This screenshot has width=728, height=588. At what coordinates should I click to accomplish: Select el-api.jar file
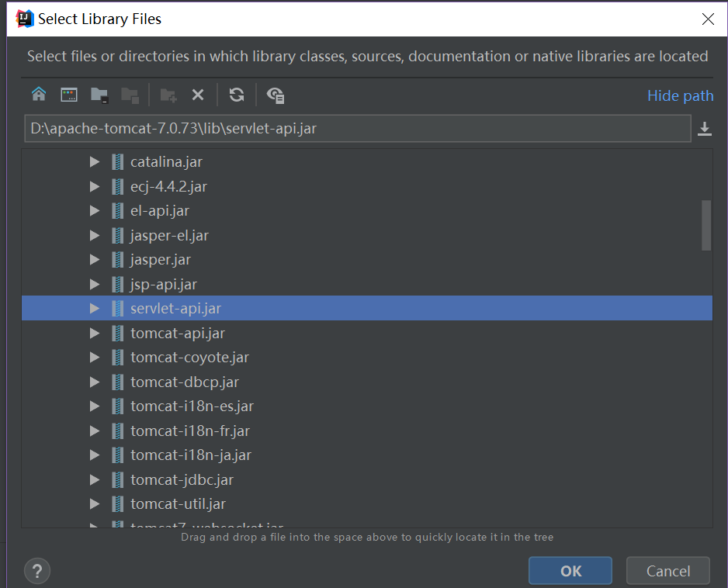(x=160, y=211)
